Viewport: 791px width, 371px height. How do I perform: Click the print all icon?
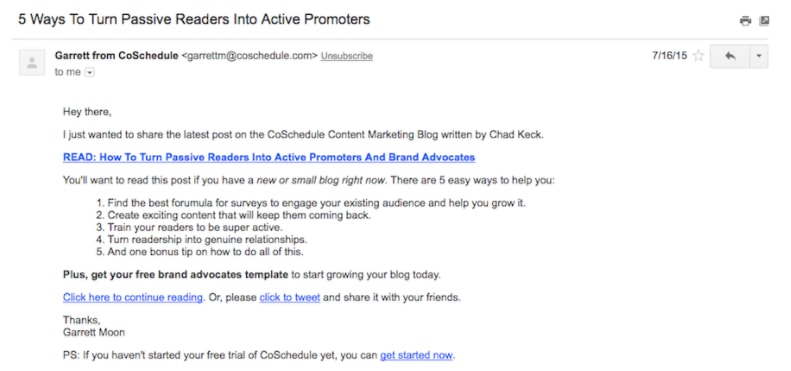coord(745,21)
